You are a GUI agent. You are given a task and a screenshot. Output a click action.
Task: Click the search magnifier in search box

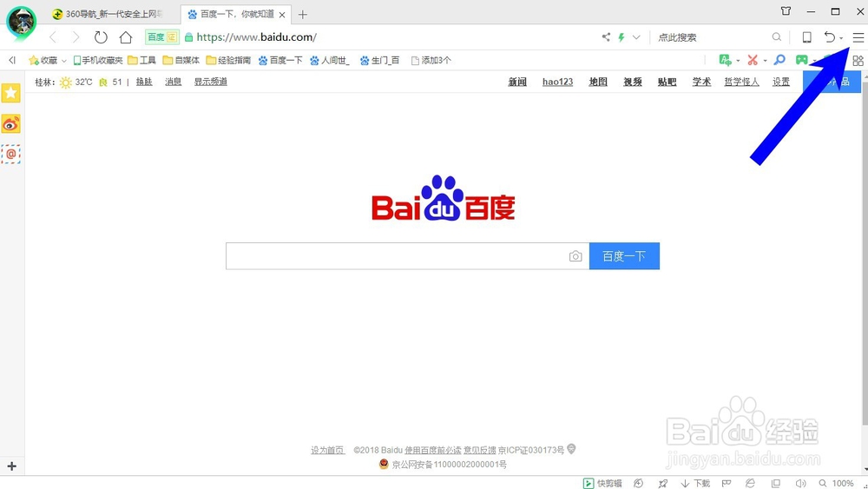click(x=777, y=37)
